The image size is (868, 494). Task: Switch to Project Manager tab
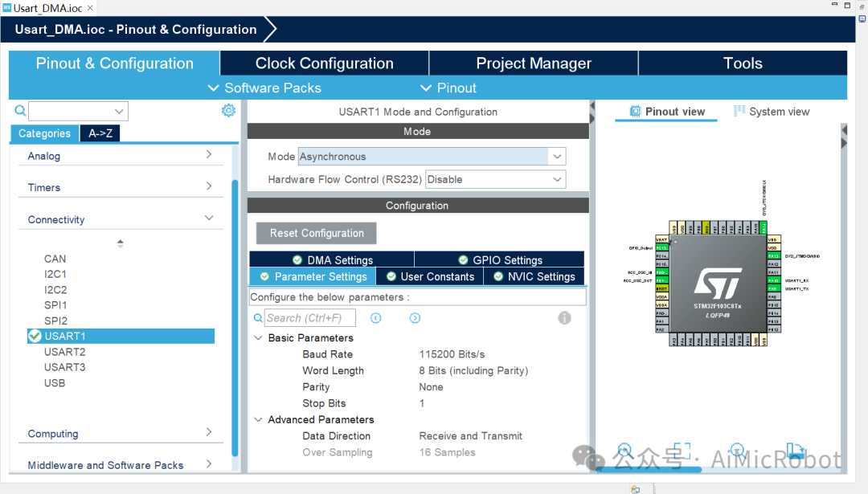(x=534, y=63)
